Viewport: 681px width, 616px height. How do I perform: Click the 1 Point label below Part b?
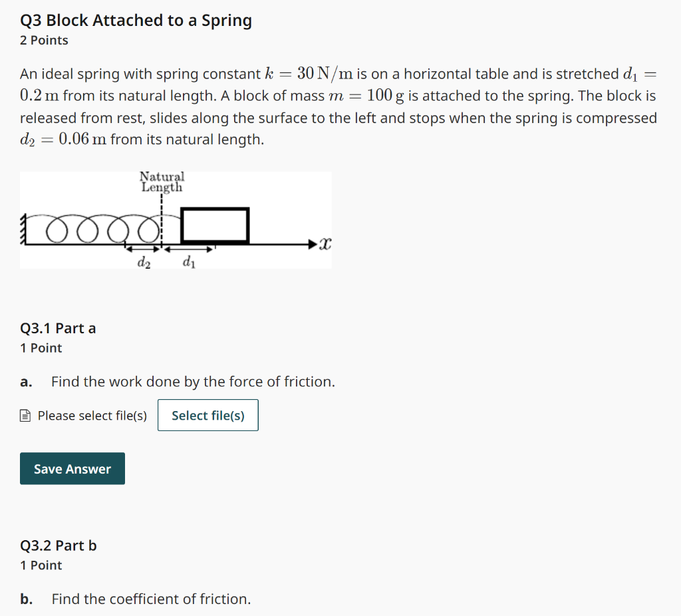(x=41, y=565)
